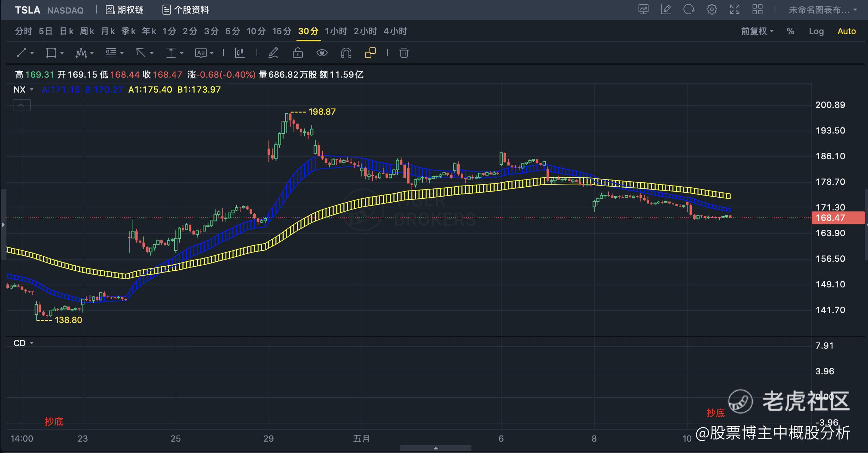Toggle drawings visibility with the eye icon

pyautogui.click(x=322, y=53)
